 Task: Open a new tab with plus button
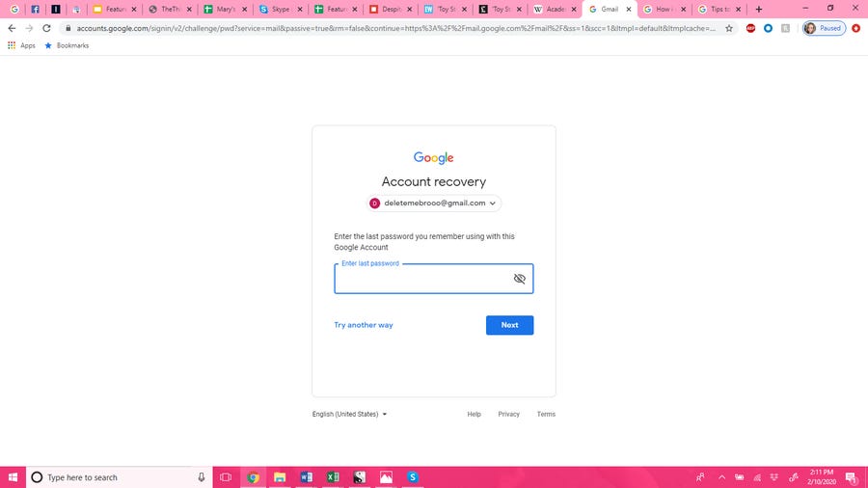759,9
